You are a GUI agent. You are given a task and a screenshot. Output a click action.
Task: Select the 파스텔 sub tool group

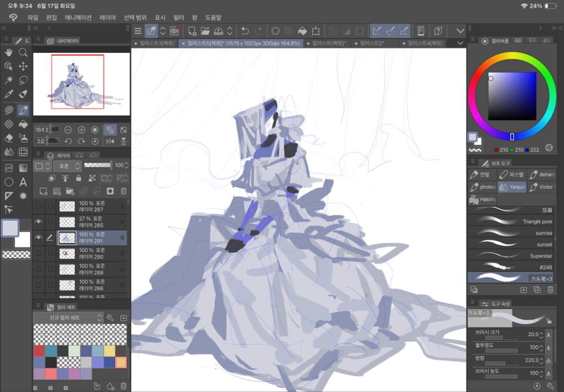[512, 175]
